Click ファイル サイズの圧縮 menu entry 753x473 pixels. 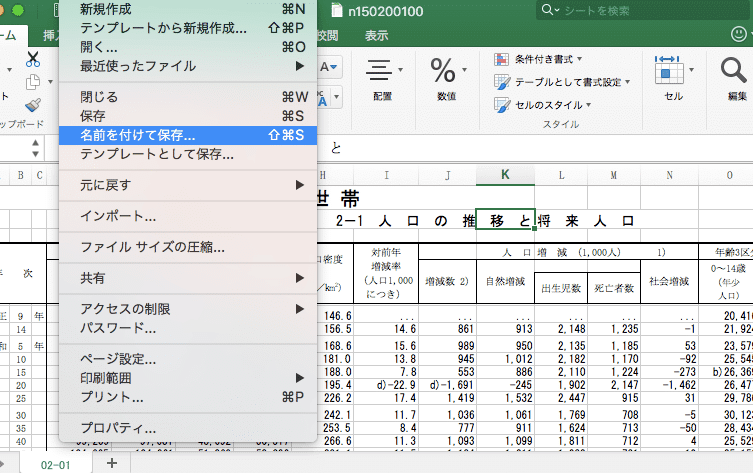(x=152, y=246)
